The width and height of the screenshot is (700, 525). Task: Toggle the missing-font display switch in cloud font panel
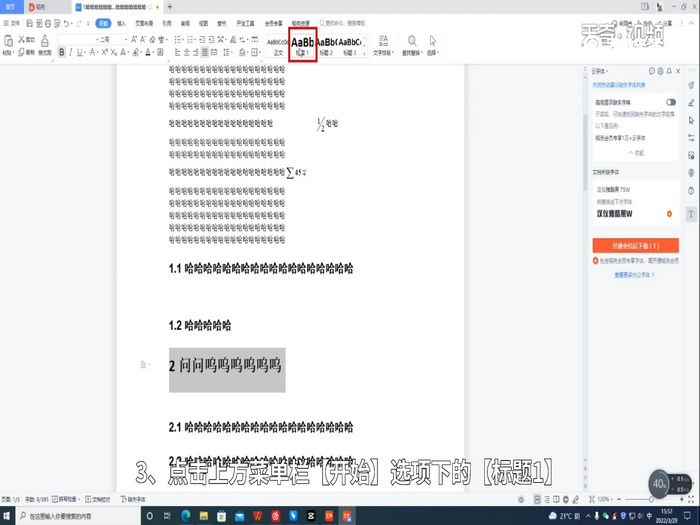coord(670,103)
